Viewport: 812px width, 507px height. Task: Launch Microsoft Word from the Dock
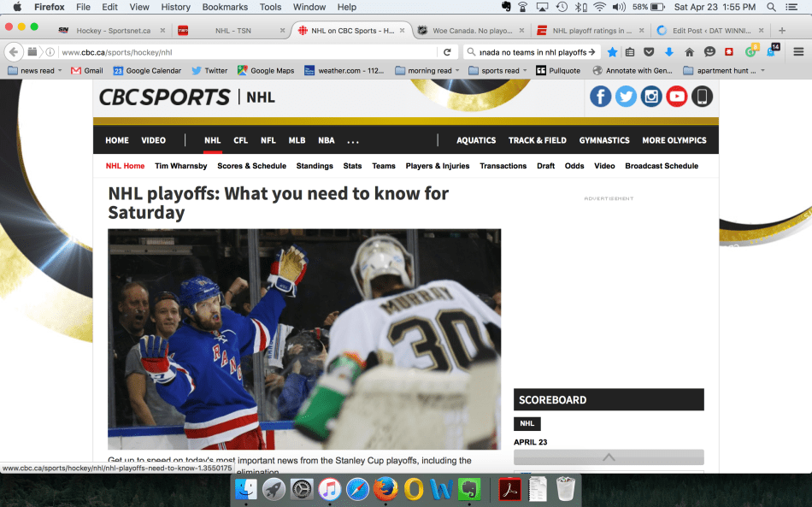(x=441, y=489)
